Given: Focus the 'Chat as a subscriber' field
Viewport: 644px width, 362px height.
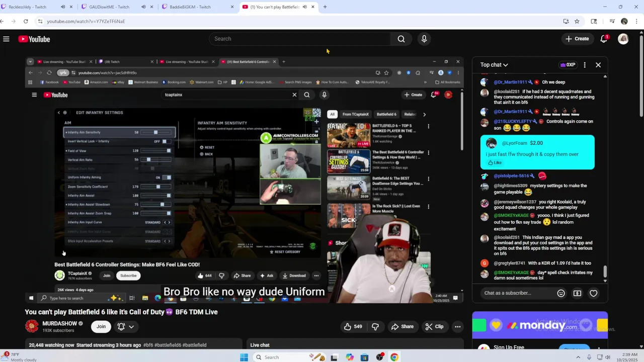Looking at the screenshot, I should tap(516, 293).
